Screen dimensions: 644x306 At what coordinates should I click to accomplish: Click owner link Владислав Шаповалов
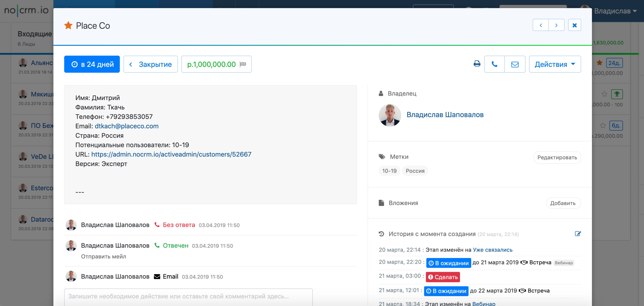click(445, 115)
